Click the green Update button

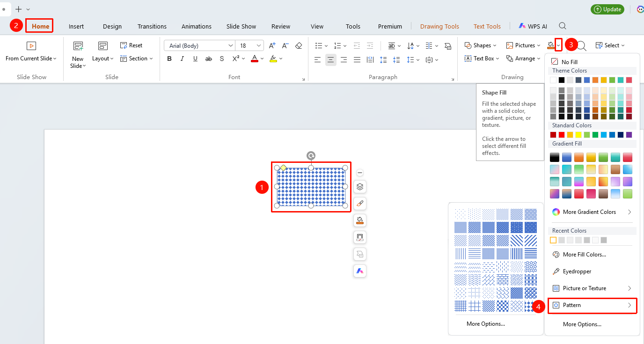(607, 9)
